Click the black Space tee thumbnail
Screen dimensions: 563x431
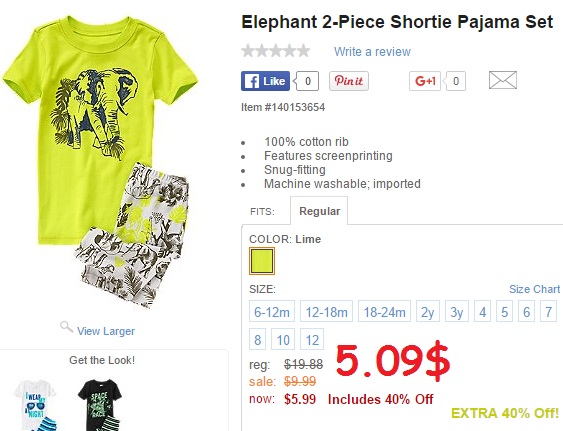coord(101,405)
